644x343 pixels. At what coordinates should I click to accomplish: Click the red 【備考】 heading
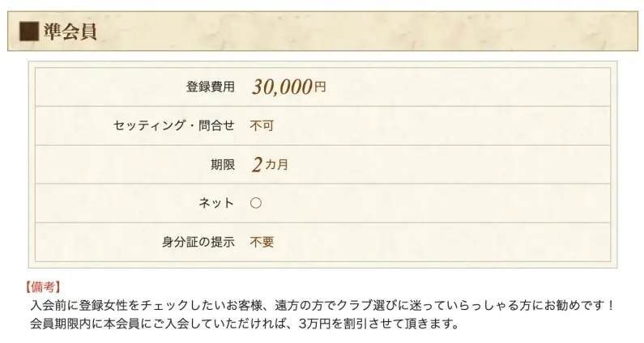pyautogui.click(x=43, y=287)
